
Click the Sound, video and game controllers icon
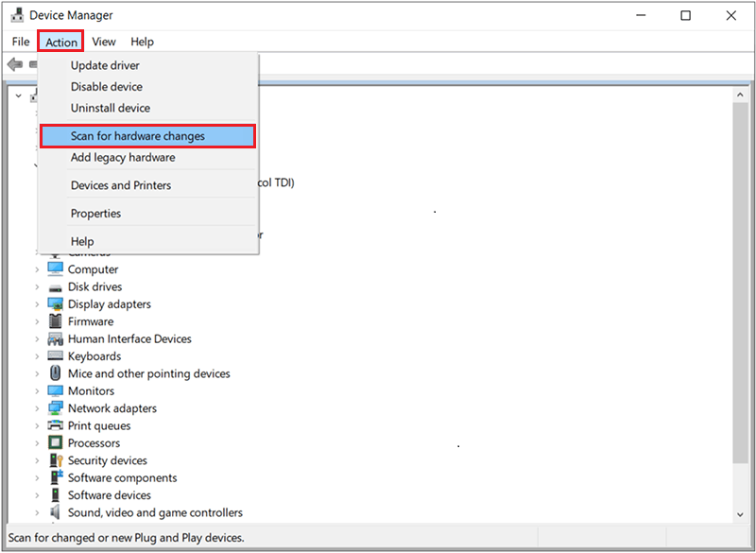pos(54,511)
